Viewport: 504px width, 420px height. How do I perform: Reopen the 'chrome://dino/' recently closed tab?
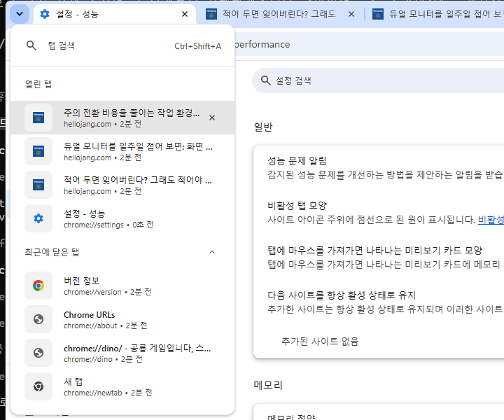(122, 353)
